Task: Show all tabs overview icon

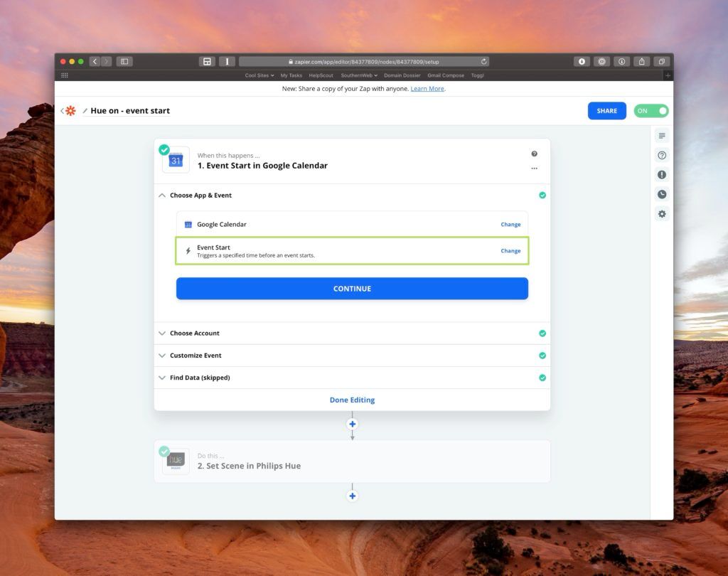Action: [x=662, y=61]
